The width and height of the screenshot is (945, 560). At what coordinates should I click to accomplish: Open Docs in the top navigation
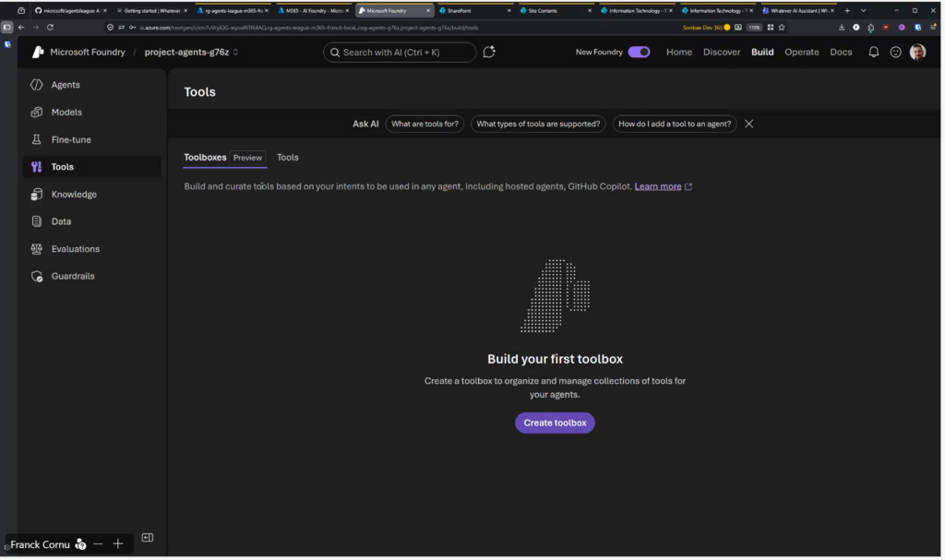pos(841,53)
